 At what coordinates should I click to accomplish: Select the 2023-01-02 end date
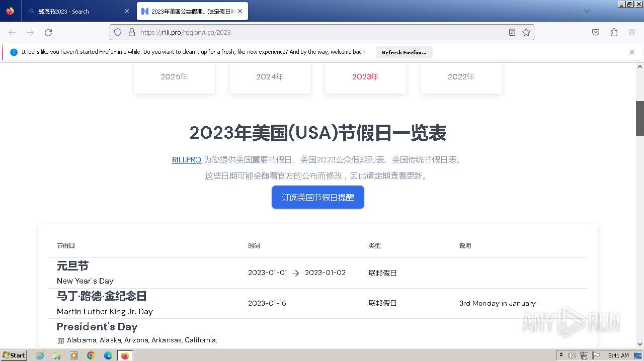point(325,273)
